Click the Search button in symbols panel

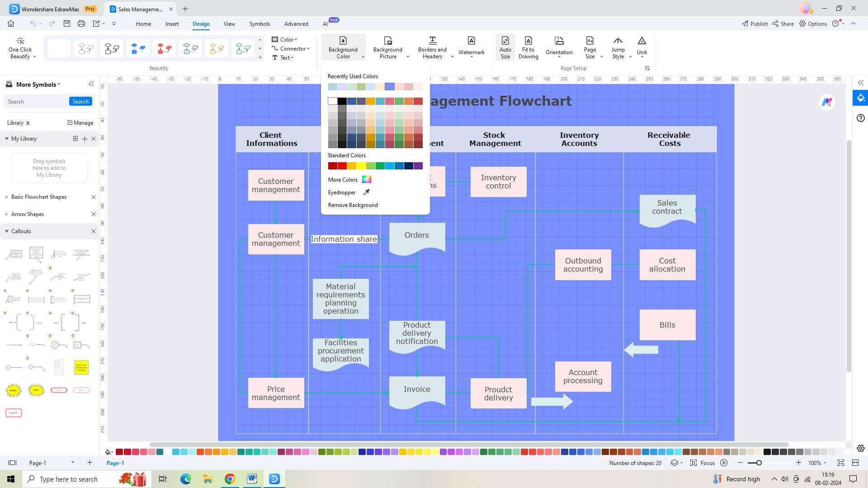[80, 102]
